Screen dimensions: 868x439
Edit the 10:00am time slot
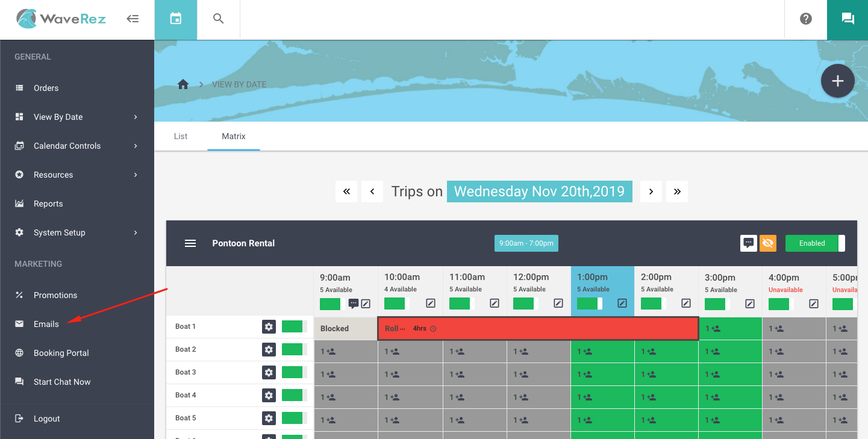[431, 304]
